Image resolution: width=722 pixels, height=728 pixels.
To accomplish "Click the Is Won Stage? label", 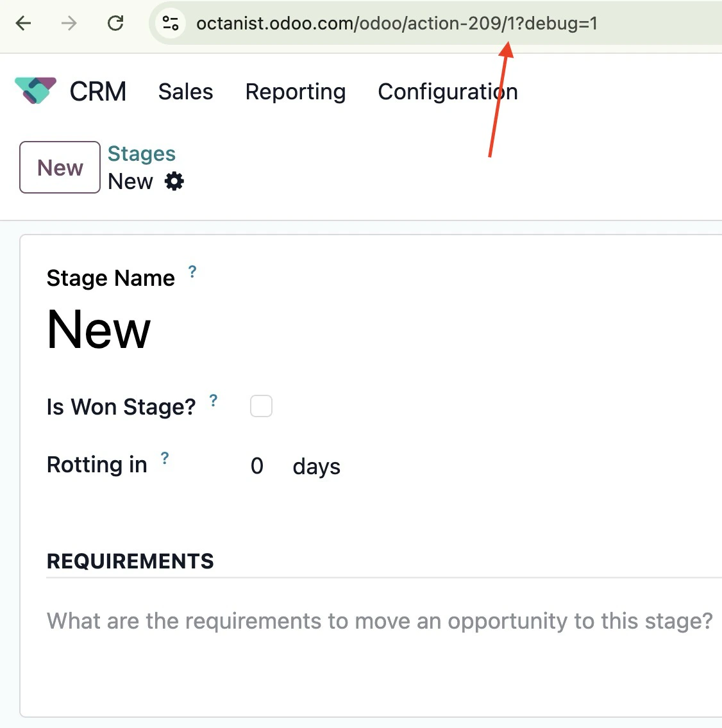I will coord(121,407).
